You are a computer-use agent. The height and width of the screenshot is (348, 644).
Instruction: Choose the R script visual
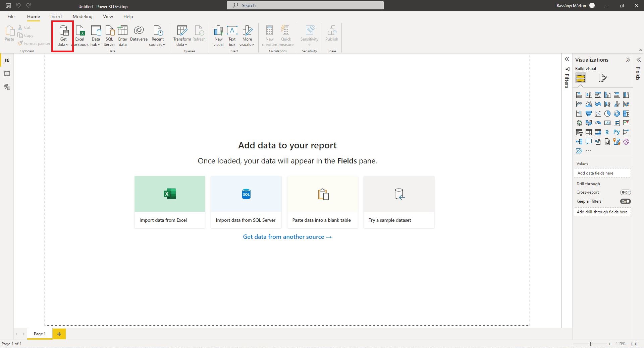click(x=607, y=132)
